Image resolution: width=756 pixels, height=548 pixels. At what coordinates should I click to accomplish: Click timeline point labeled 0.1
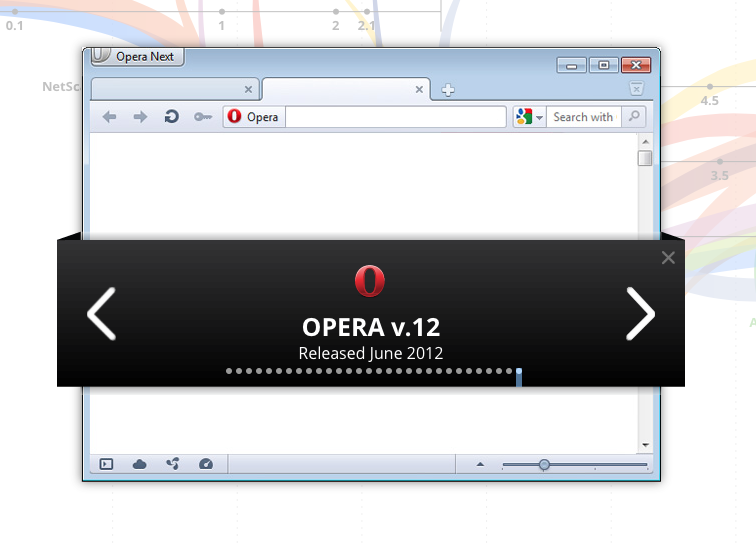[x=15, y=11]
